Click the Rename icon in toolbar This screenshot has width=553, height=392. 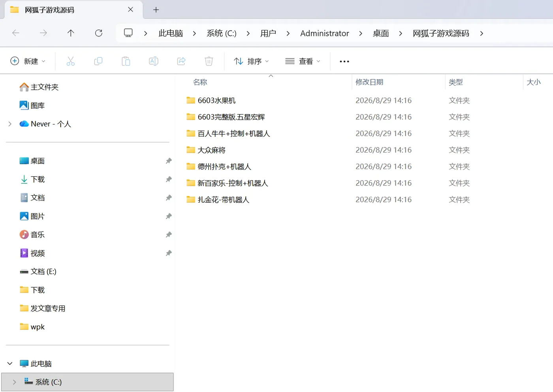[154, 61]
